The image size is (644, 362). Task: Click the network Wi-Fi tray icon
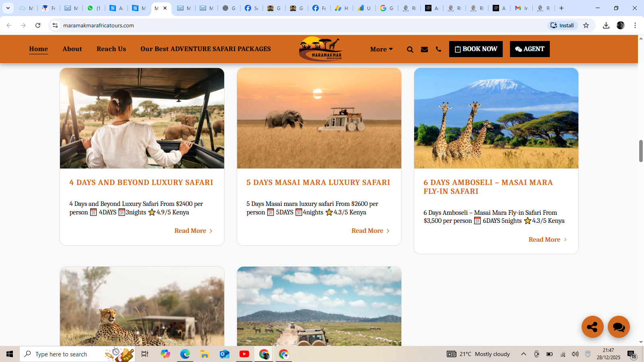pos(563,354)
